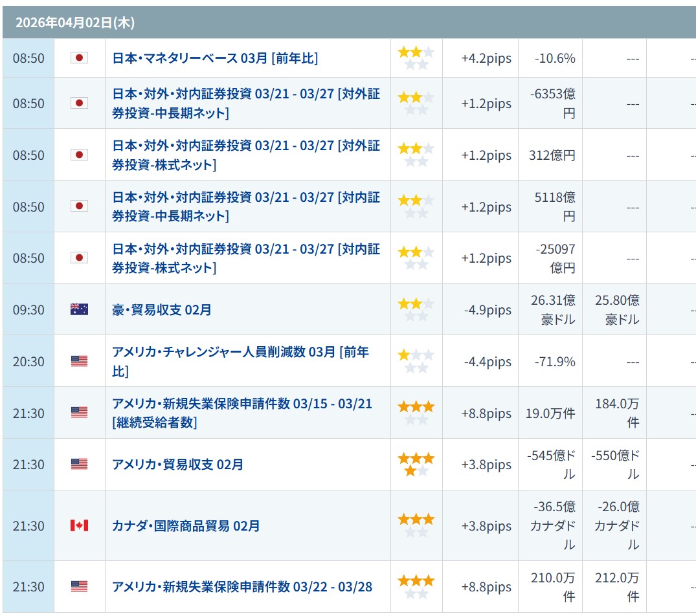This screenshot has width=696, height=616.
Task: Click Japan flag in マネタリーベース row
Action: click(79, 58)
